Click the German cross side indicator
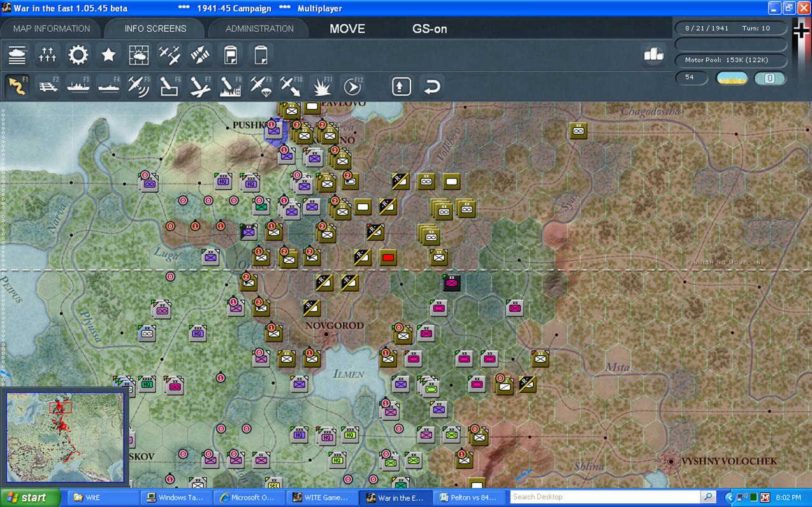 (x=801, y=32)
